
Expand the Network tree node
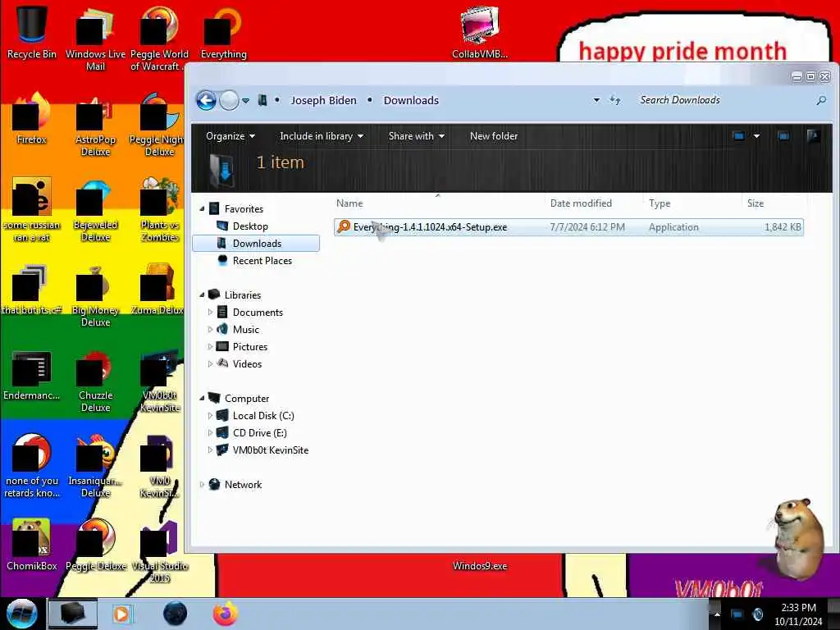[202, 485]
